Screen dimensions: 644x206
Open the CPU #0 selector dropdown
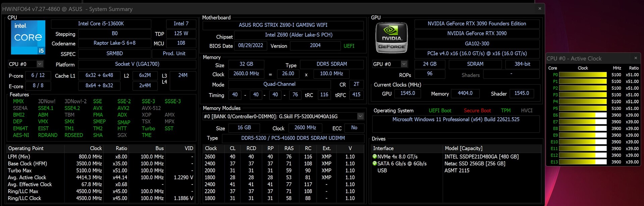tap(40, 64)
